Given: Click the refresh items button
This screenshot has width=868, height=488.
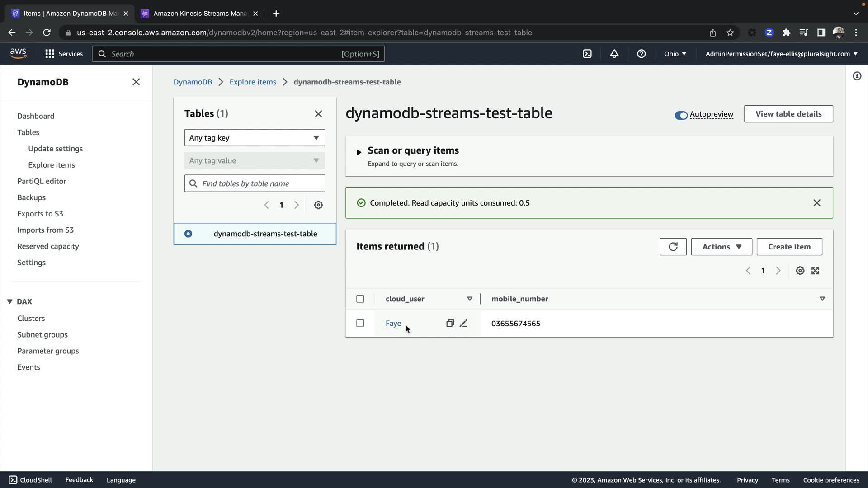Looking at the screenshot, I should 673,247.
